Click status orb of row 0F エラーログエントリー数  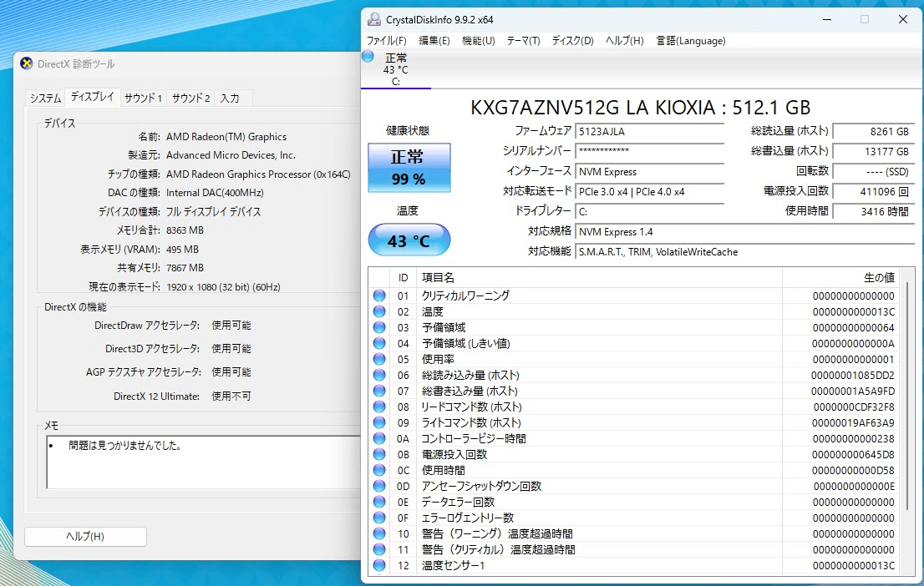coord(379,518)
